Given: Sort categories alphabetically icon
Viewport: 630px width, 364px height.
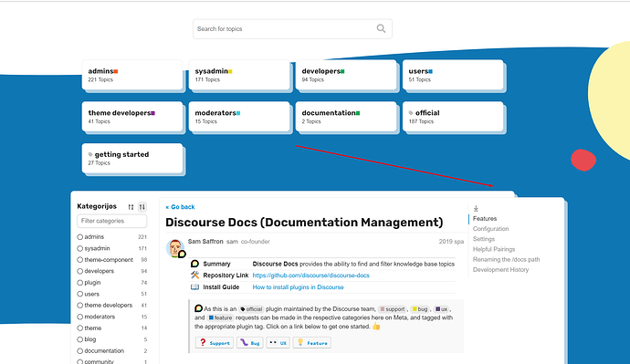Looking at the screenshot, I should click(131, 207).
